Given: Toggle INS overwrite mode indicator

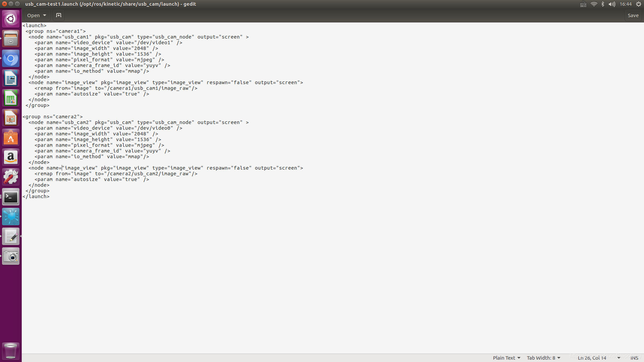Looking at the screenshot, I should point(634,358).
